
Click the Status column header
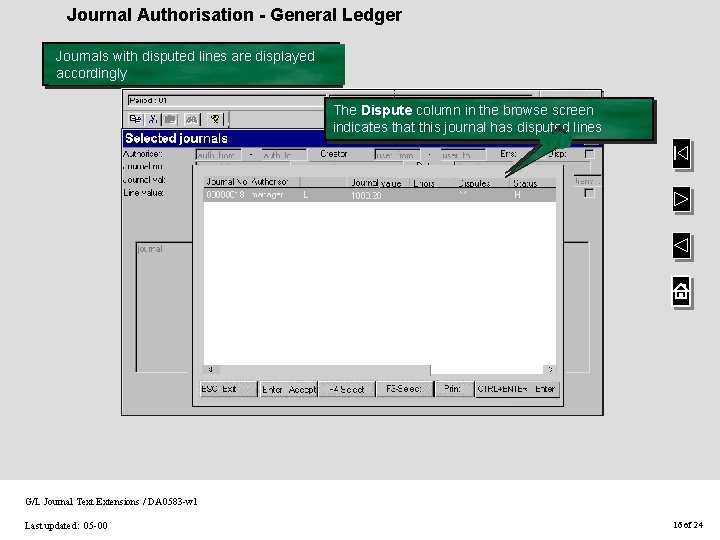[x=525, y=183]
